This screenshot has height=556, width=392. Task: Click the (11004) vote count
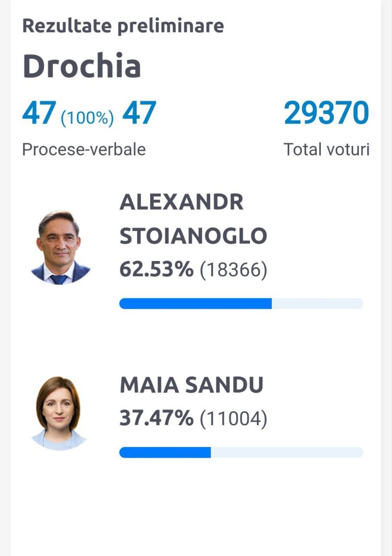click(x=234, y=419)
